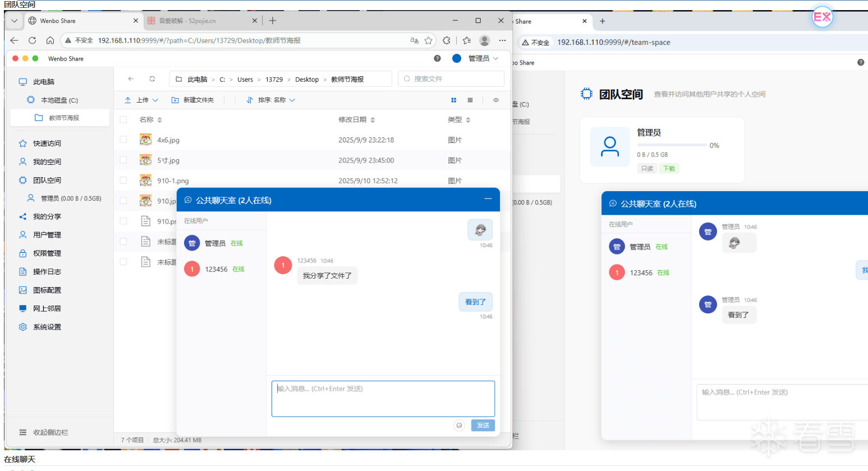This screenshot has width=868, height=471.
Task: Open 系统设置 in the sidebar
Action: pyautogui.click(x=47, y=327)
